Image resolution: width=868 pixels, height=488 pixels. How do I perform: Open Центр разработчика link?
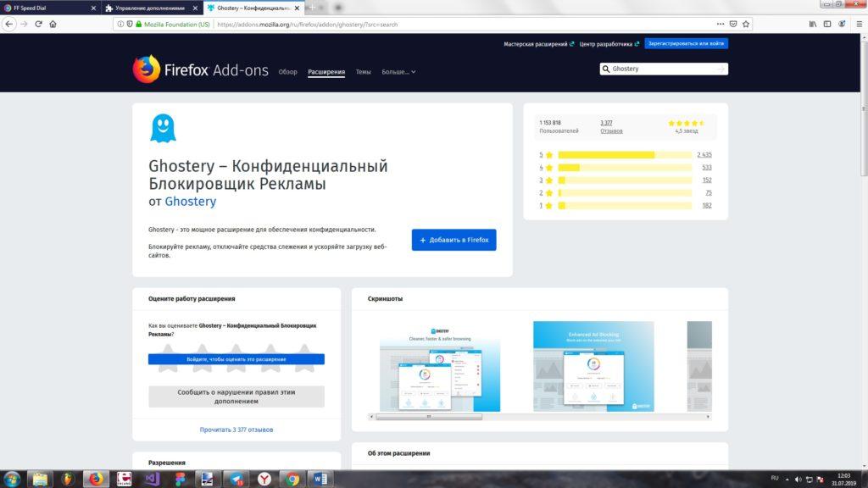pyautogui.click(x=609, y=44)
